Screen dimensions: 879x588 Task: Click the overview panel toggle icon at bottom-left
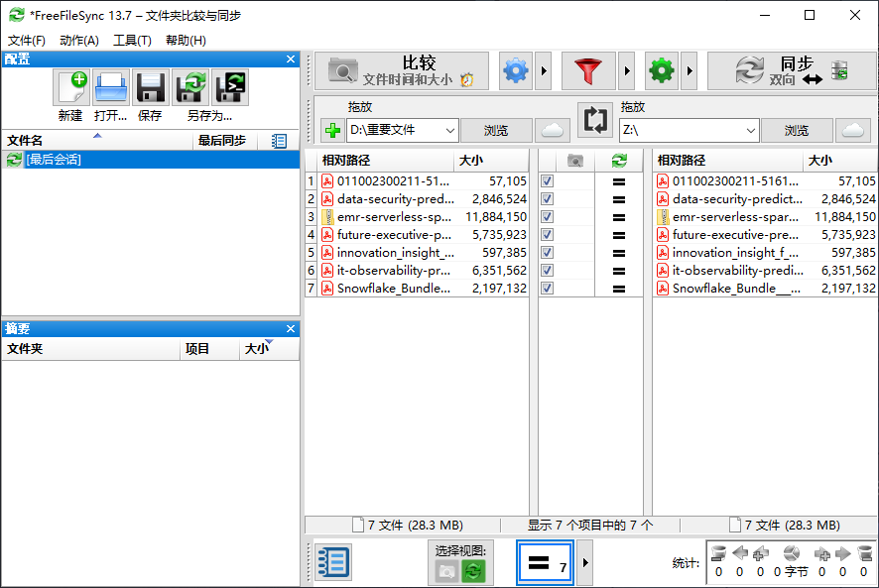[333, 562]
